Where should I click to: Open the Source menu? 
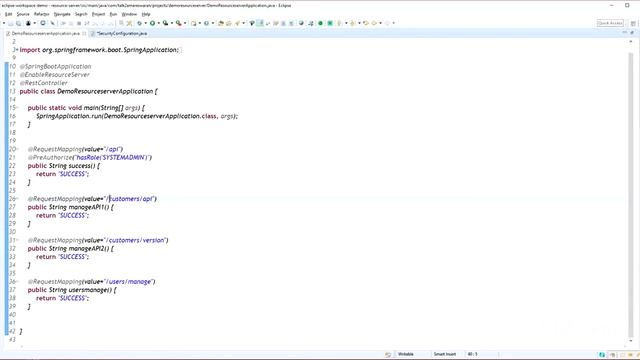tap(23, 14)
